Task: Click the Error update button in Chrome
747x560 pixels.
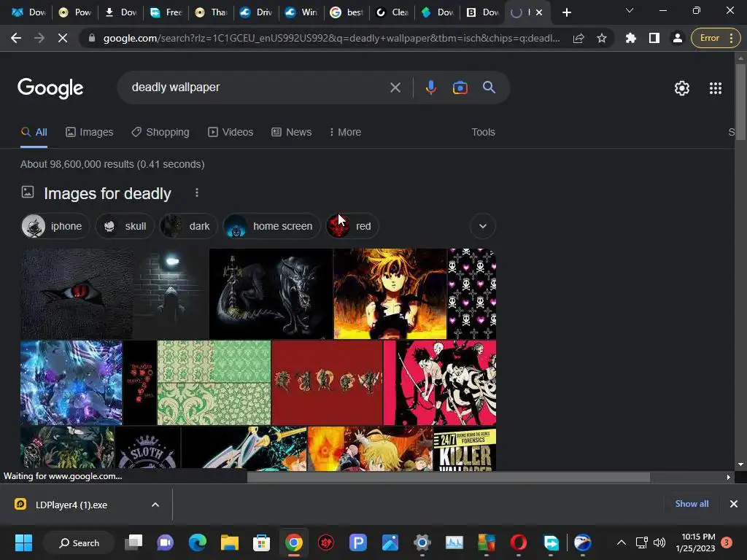Action: point(715,38)
